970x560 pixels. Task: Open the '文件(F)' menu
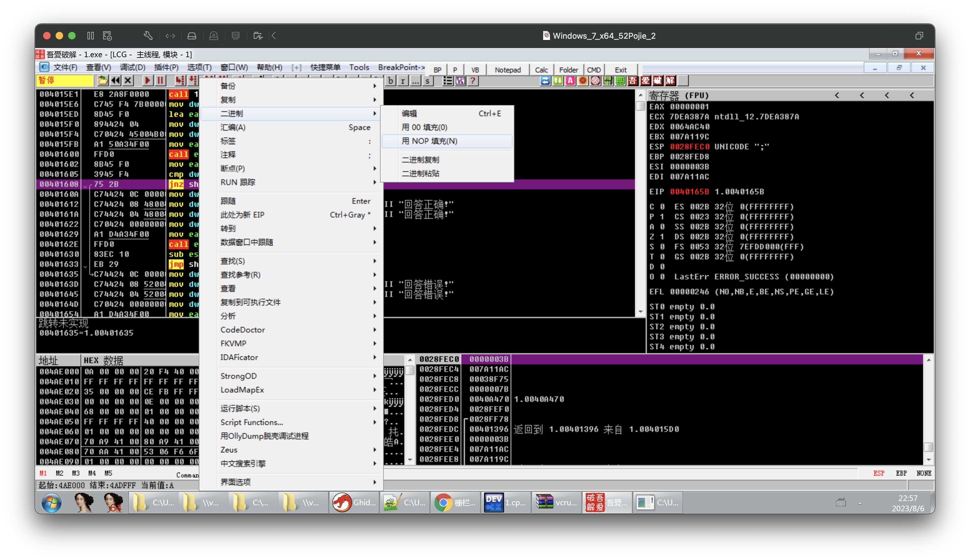pos(65,67)
